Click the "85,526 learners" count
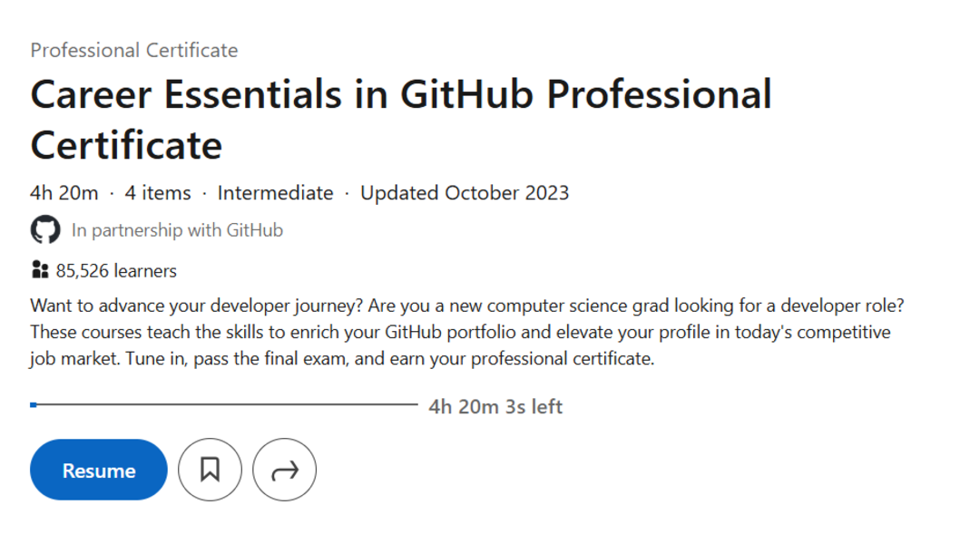 pos(116,270)
